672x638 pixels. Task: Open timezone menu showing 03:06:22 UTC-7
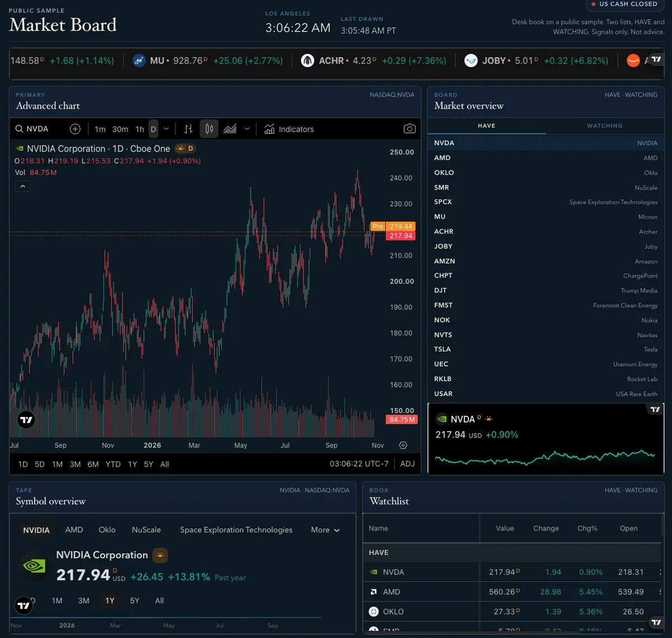point(359,464)
